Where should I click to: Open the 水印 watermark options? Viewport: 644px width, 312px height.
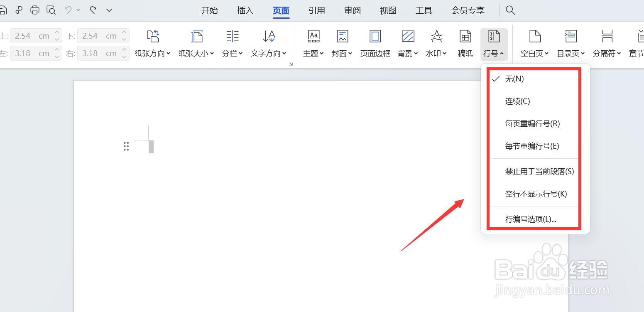(436, 44)
